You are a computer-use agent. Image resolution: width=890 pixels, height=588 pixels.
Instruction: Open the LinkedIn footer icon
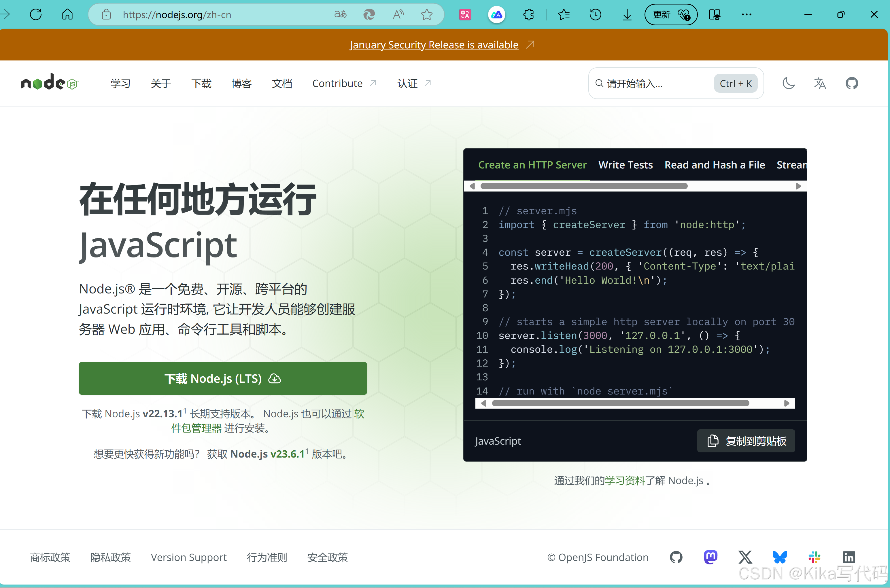click(x=849, y=557)
